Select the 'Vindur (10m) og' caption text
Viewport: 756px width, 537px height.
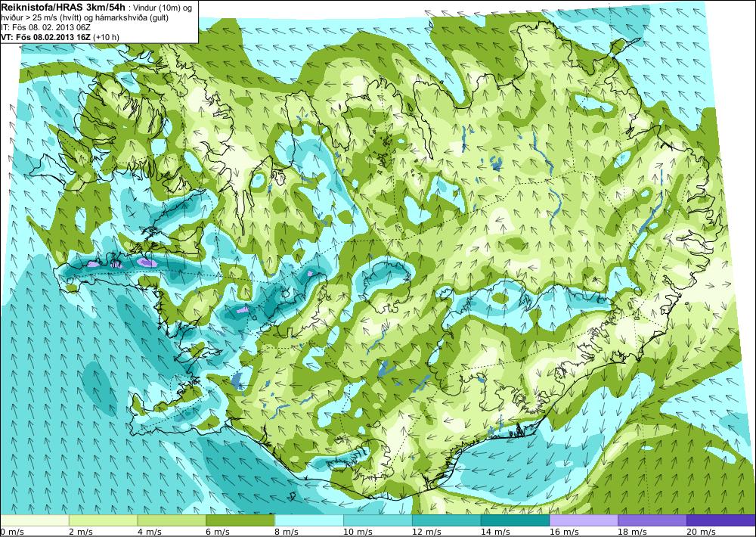pos(163,8)
